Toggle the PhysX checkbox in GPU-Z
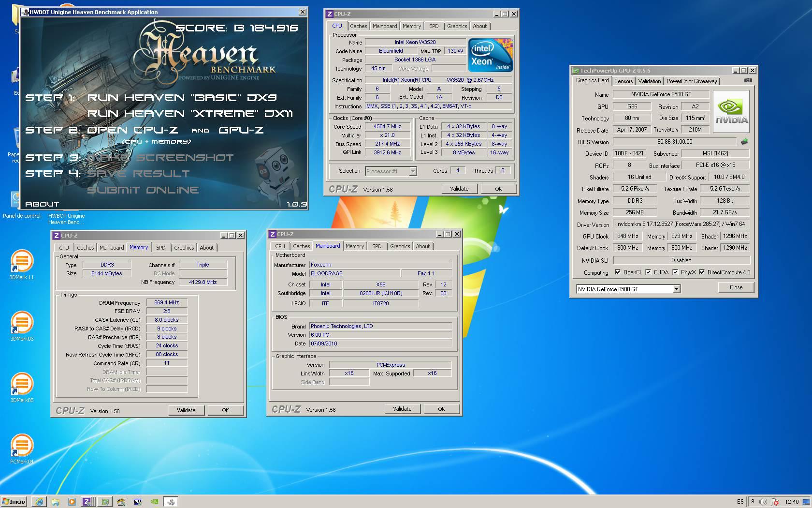 coord(675,272)
